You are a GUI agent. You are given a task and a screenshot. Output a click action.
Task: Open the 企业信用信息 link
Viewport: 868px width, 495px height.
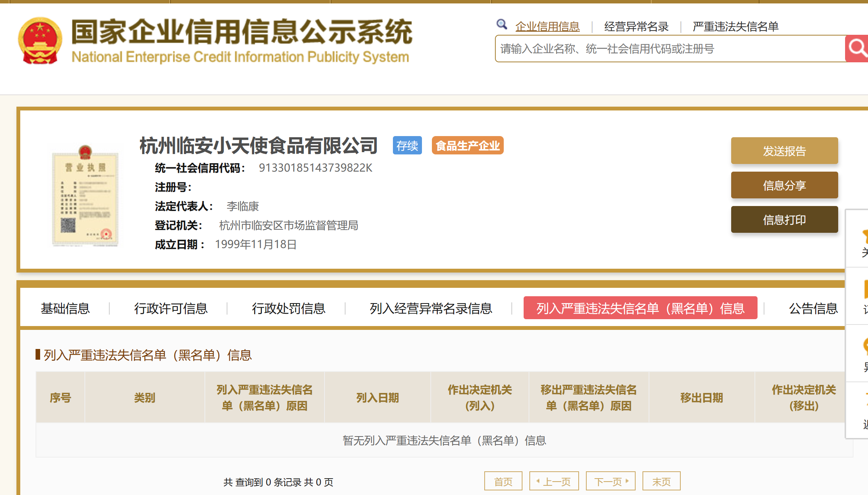(x=547, y=26)
